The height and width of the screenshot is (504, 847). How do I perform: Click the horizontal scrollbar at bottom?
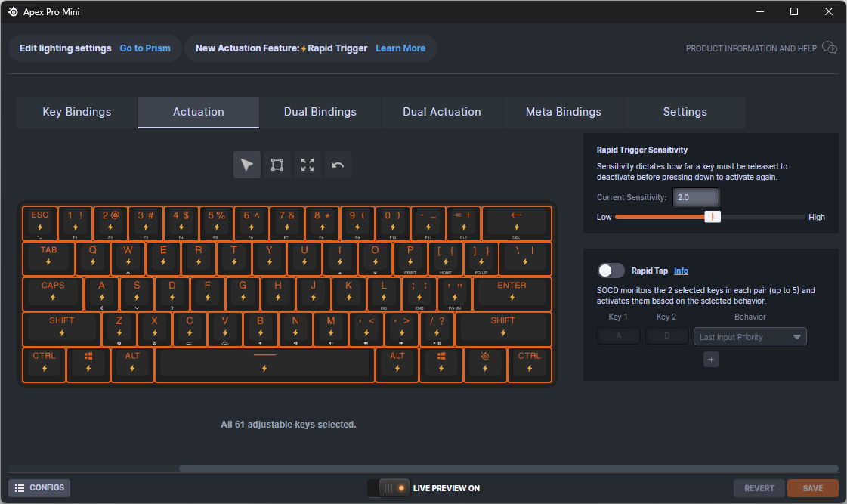[509, 468]
